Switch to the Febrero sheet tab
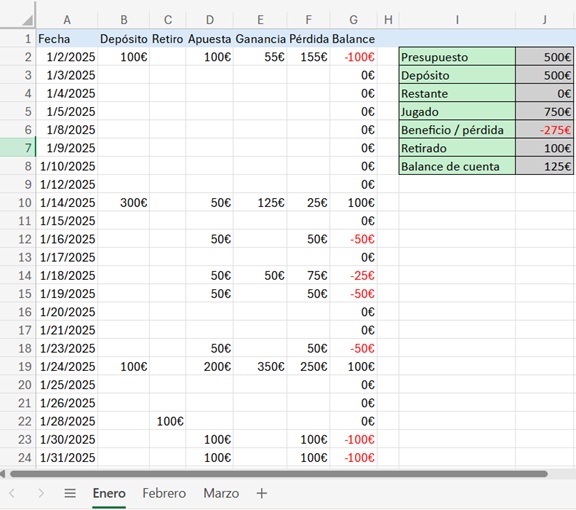The width and height of the screenshot is (576, 510). 164,493
